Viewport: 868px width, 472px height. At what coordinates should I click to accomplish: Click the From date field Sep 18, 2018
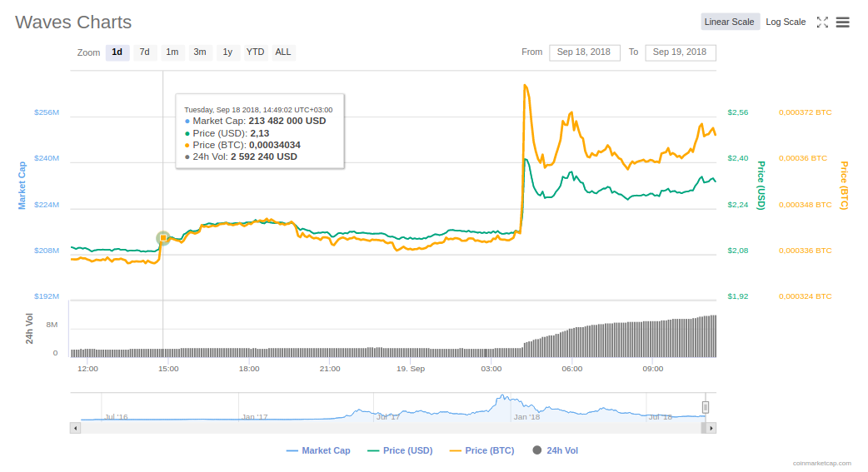pyautogui.click(x=584, y=52)
